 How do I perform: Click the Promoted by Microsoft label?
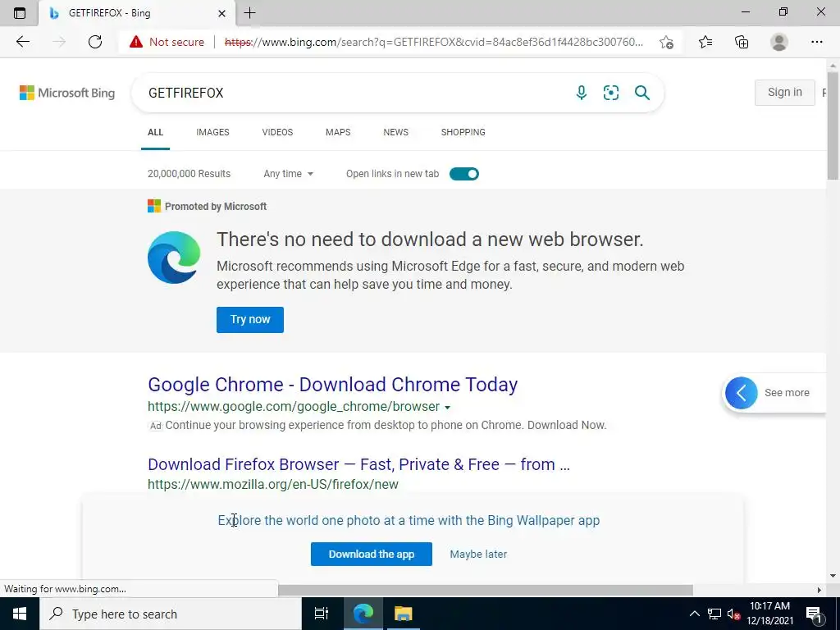click(x=216, y=206)
